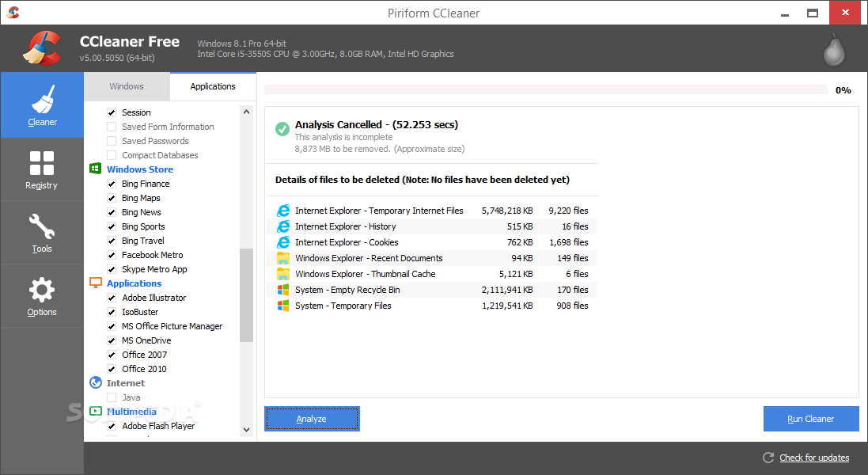Maximize the CCleaner window
Viewport: 868px width, 475px height.
click(813, 13)
